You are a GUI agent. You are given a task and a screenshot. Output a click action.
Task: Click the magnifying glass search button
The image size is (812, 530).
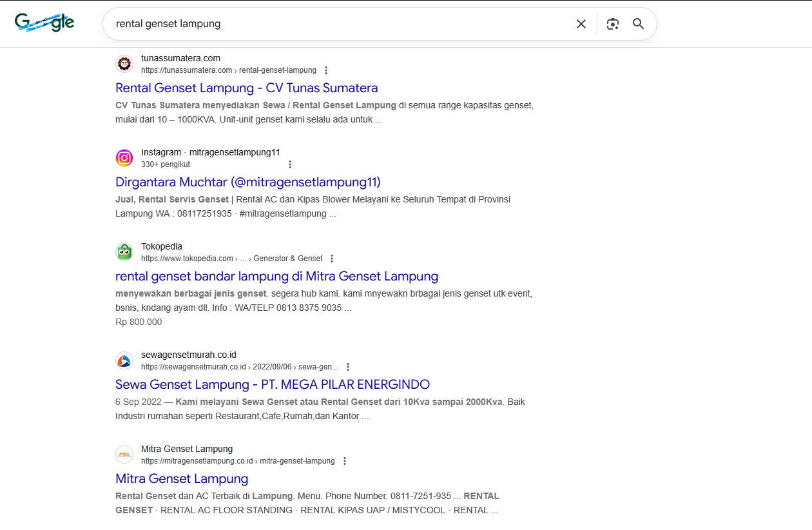point(638,24)
